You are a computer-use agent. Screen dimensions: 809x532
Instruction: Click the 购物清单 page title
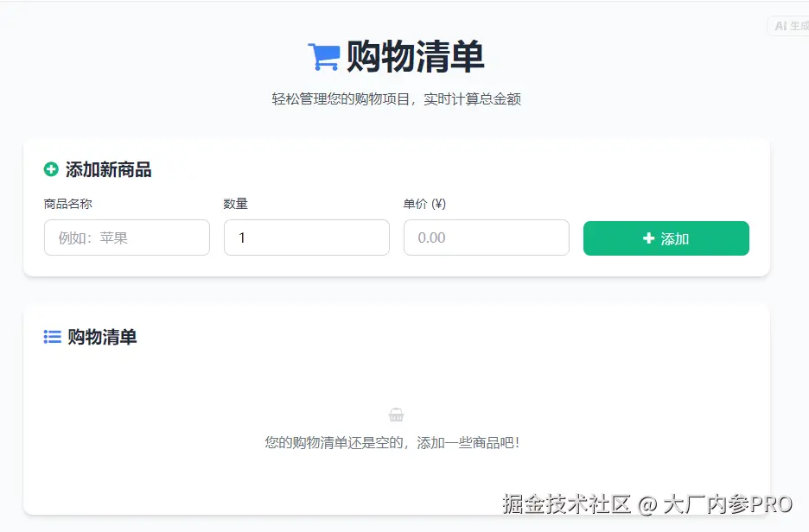click(414, 55)
